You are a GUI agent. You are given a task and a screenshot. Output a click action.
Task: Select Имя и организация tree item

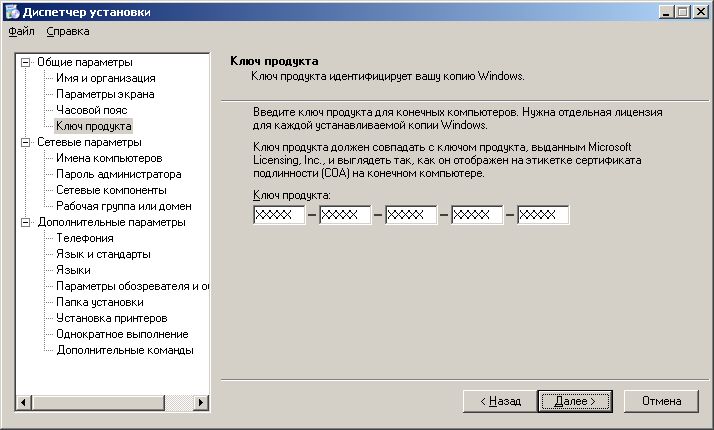[x=106, y=78]
